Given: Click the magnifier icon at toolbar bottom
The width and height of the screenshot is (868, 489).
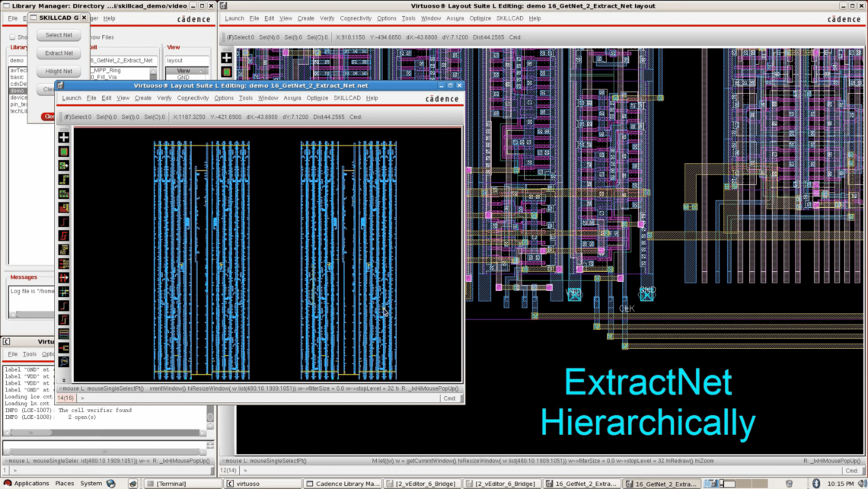Looking at the screenshot, I should (x=64, y=362).
